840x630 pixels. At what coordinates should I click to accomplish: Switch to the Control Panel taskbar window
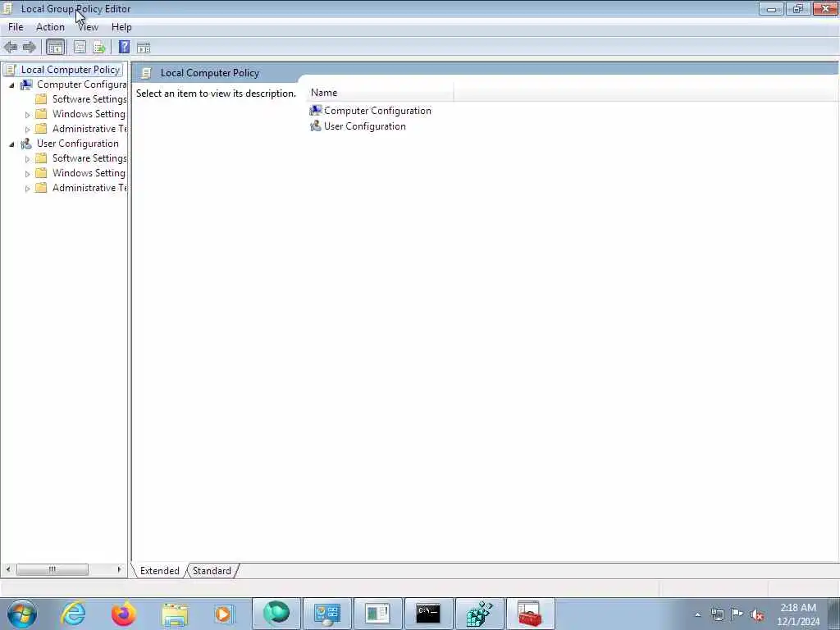coord(326,614)
